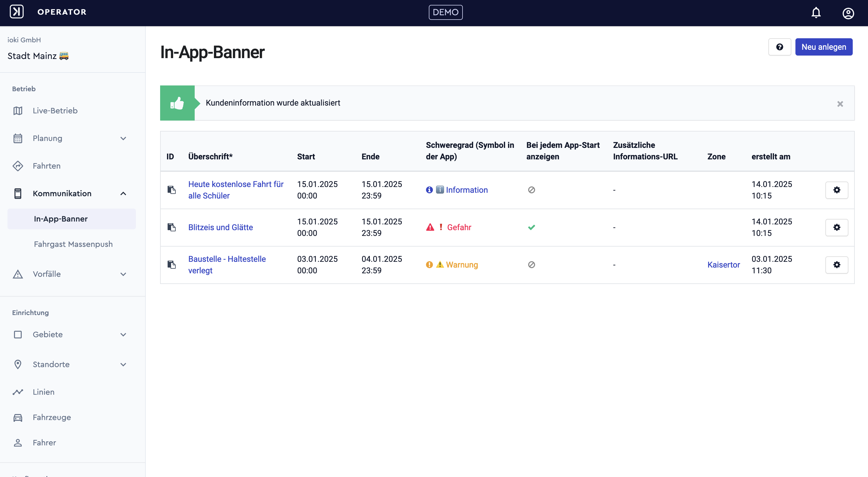Select In-App-Banner in the sidebar
This screenshot has height=477, width=868.
point(72,219)
